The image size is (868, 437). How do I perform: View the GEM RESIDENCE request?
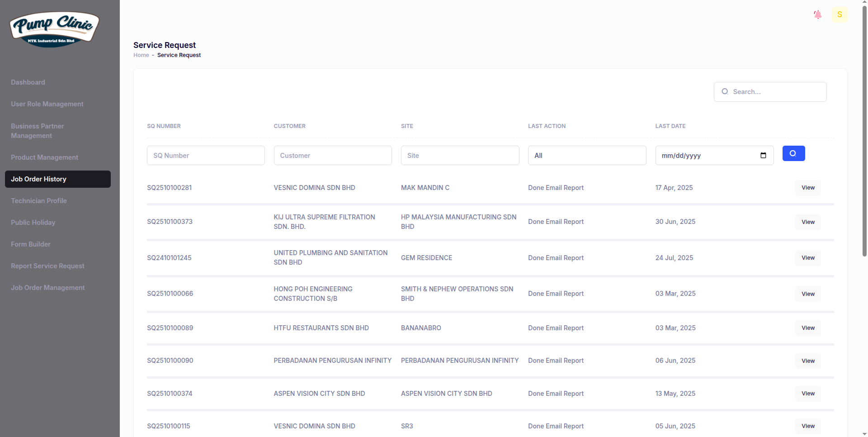[x=807, y=258]
